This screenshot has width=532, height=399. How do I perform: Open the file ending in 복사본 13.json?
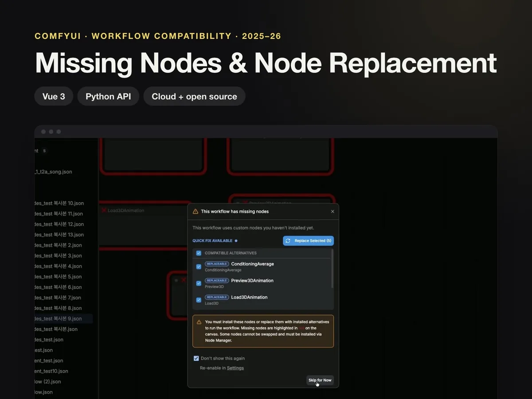[59, 235]
